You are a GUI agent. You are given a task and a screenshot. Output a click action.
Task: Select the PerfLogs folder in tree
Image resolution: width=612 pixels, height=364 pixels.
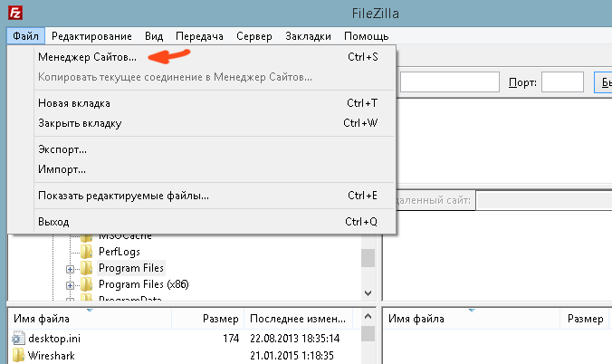click(x=119, y=252)
